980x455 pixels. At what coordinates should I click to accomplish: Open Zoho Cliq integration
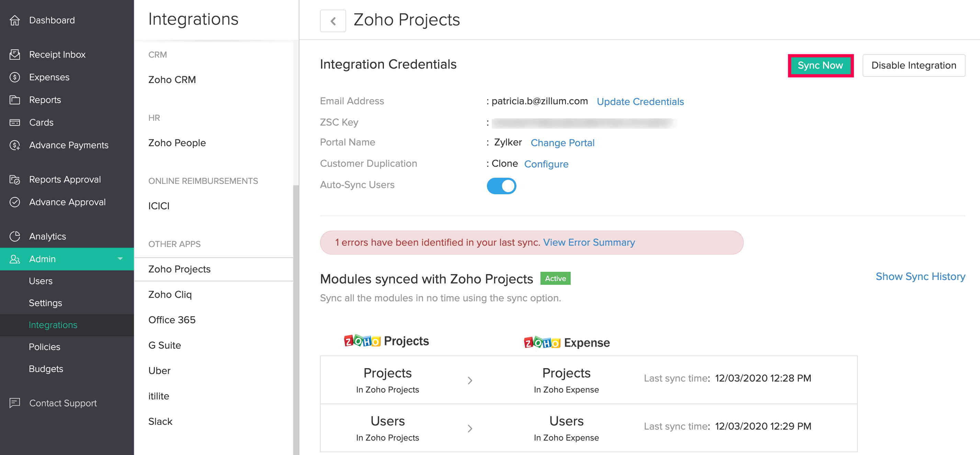click(x=170, y=295)
